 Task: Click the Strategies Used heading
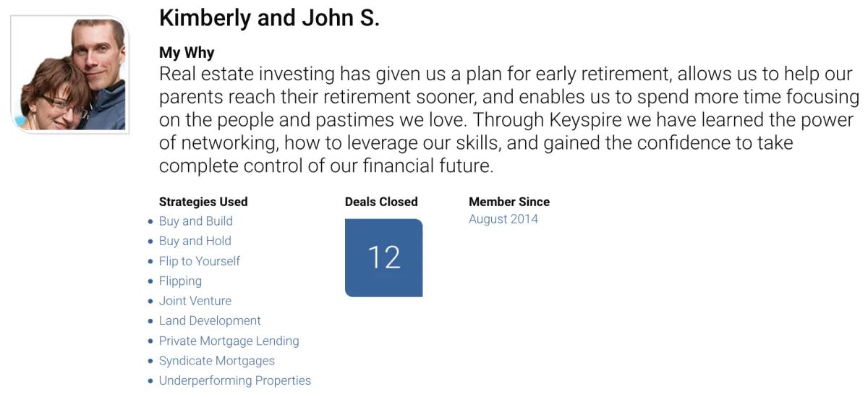click(203, 202)
